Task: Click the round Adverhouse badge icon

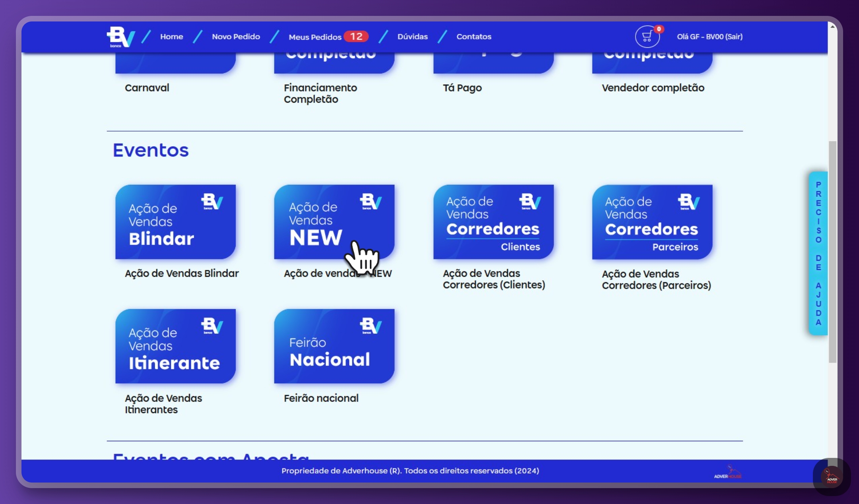Action: point(832,477)
